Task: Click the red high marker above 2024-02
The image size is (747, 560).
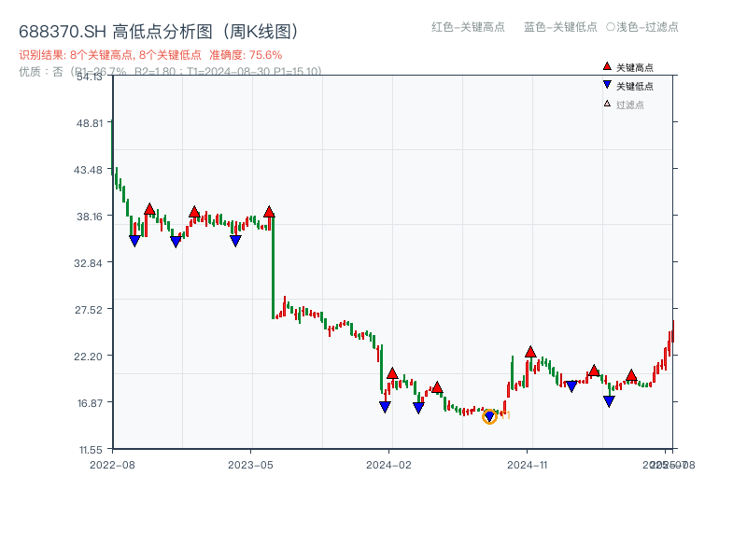Action: (392, 373)
